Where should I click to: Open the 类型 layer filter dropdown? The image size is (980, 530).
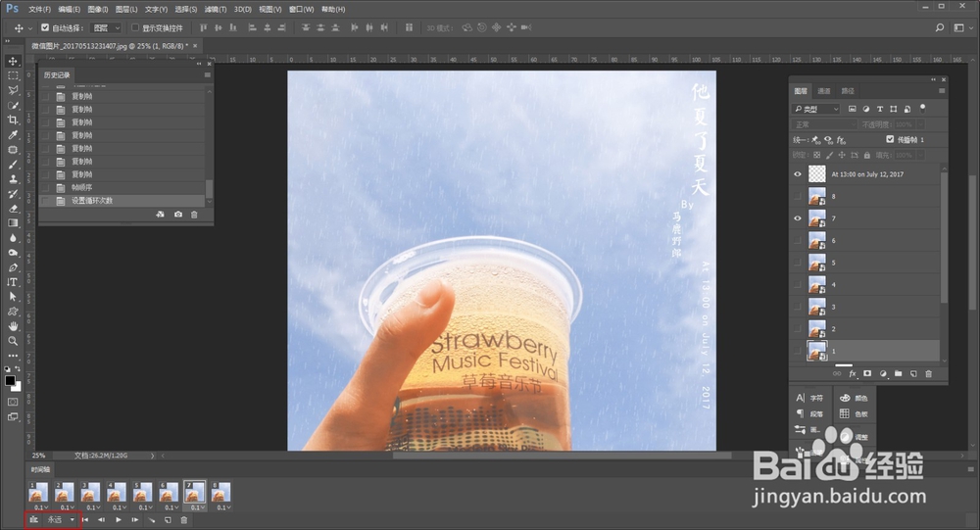(x=816, y=109)
